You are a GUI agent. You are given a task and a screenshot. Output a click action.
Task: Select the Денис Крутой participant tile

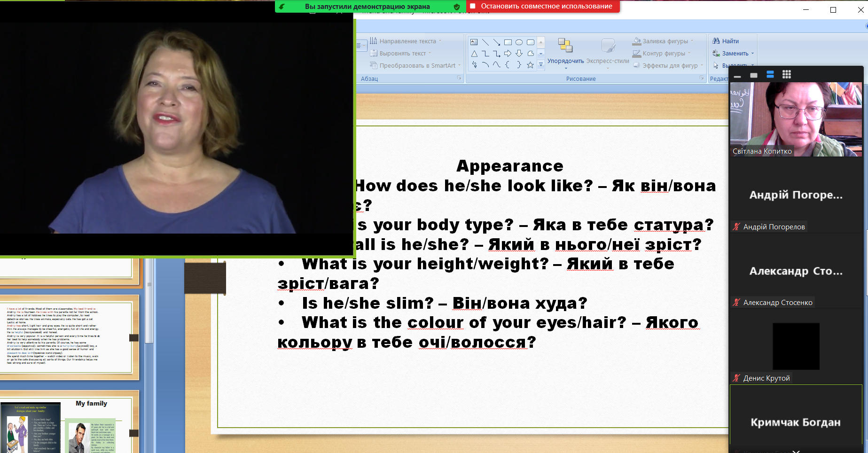click(x=796, y=346)
